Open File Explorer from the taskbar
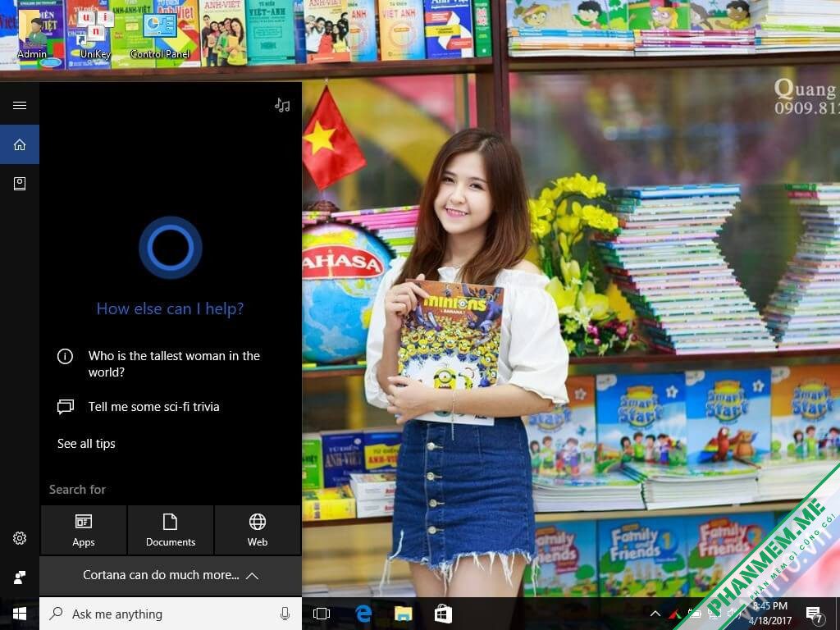The image size is (840, 630). 404,614
